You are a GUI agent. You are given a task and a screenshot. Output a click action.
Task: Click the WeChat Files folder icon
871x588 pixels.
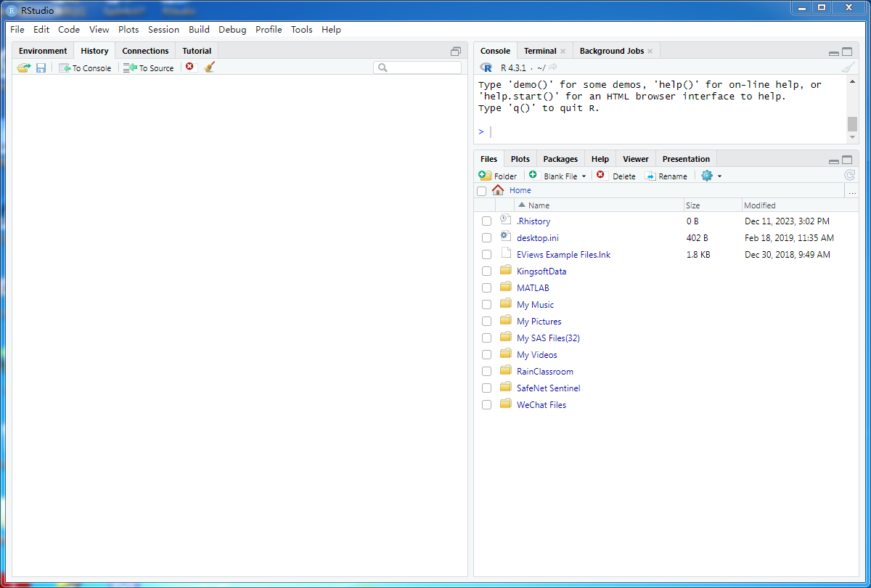click(x=506, y=404)
